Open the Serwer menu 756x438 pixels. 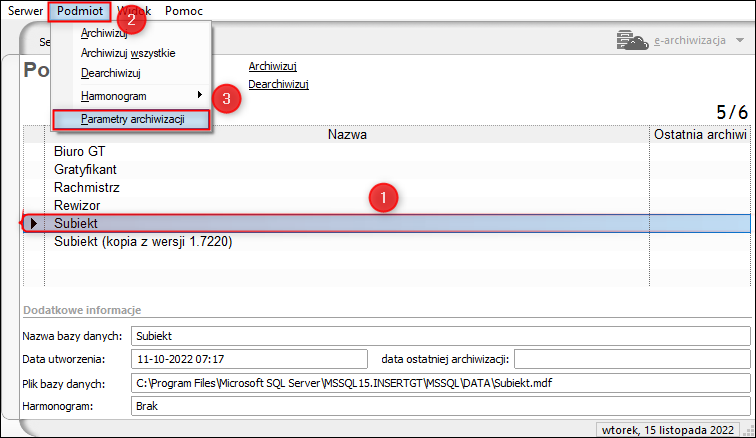(x=25, y=11)
